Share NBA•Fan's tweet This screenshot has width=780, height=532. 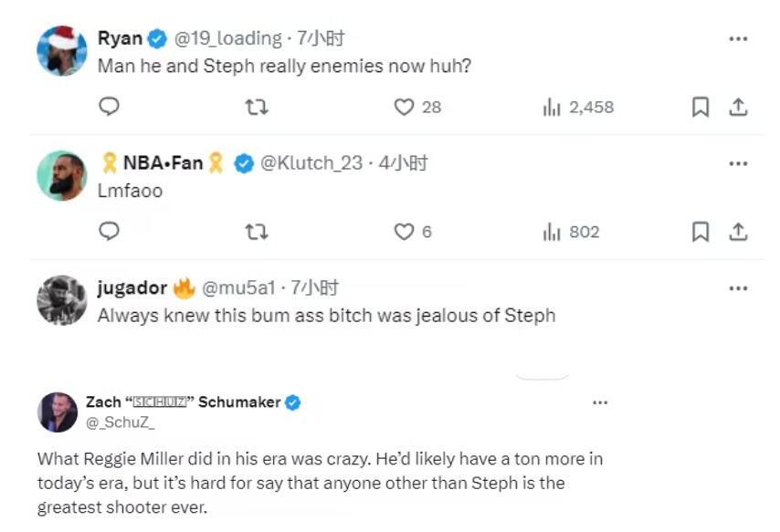tap(738, 232)
